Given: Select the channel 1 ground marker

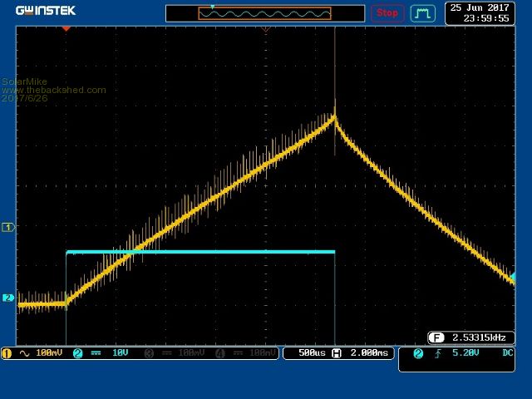Looking at the screenshot, I should (8, 227).
